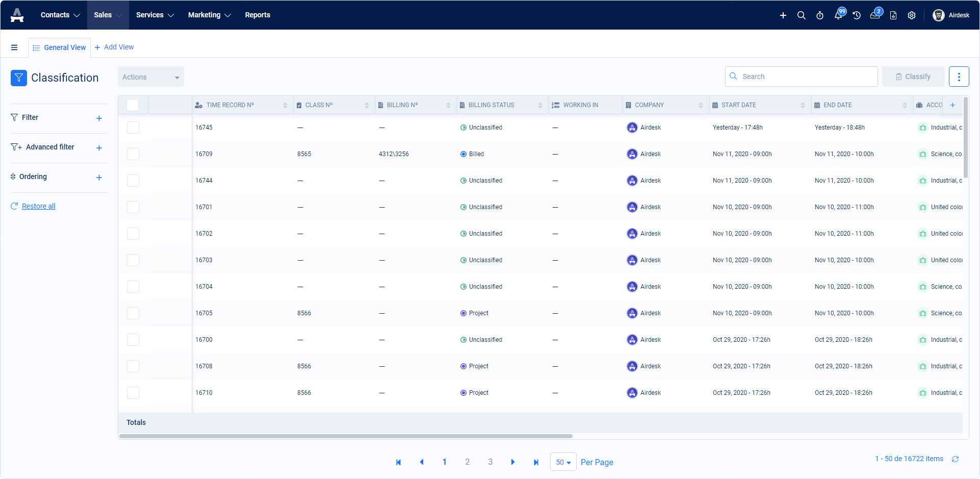Click the Classify button
980x479 pixels.
[913, 77]
